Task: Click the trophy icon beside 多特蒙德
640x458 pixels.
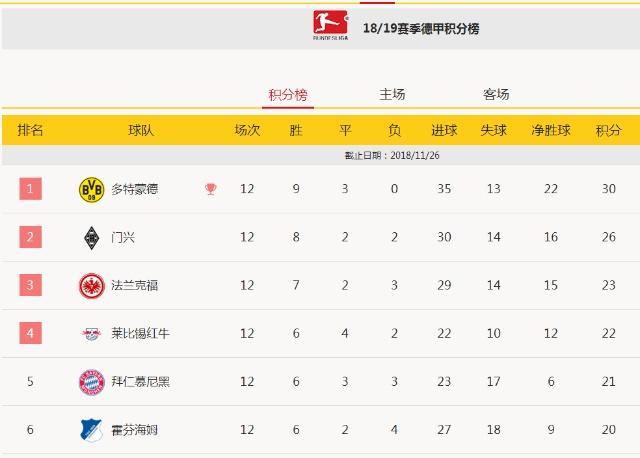Action: 211,189
